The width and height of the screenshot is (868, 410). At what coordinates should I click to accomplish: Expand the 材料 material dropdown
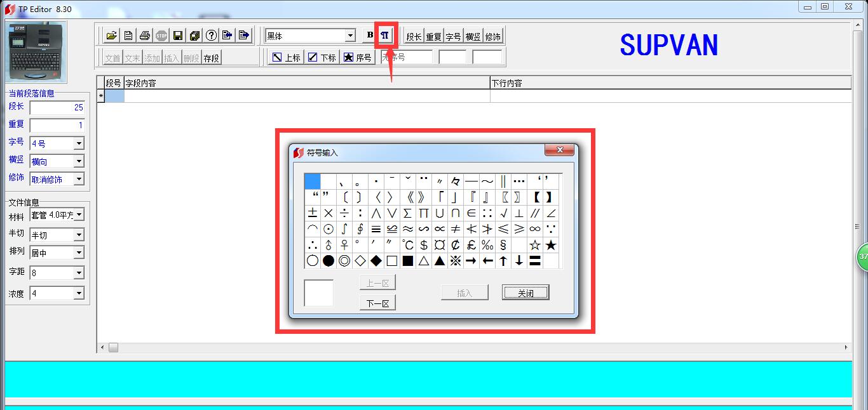pos(79,216)
